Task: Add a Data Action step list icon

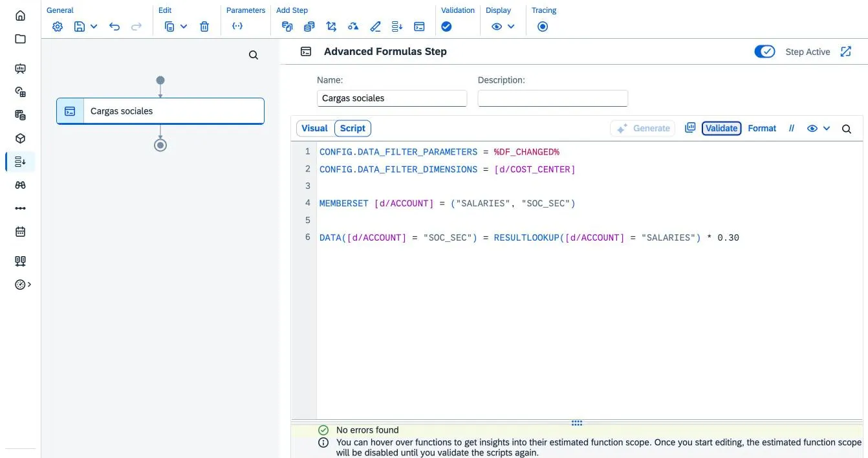Action: [x=397, y=27]
